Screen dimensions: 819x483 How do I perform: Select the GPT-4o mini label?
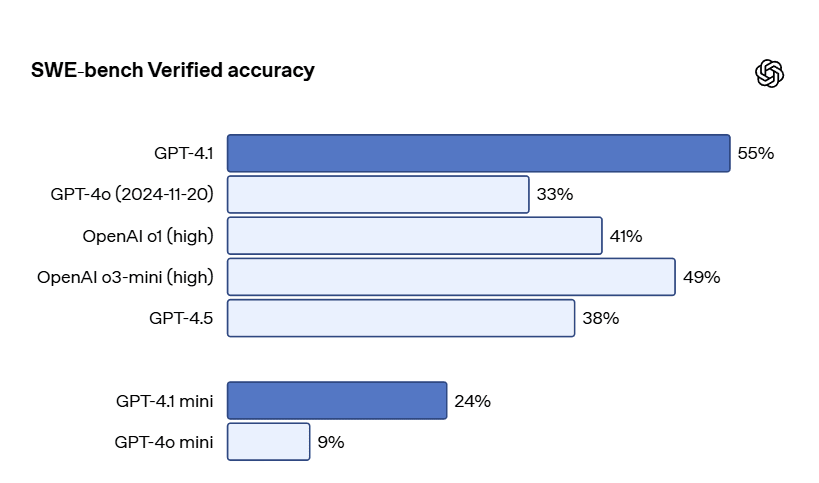163,442
